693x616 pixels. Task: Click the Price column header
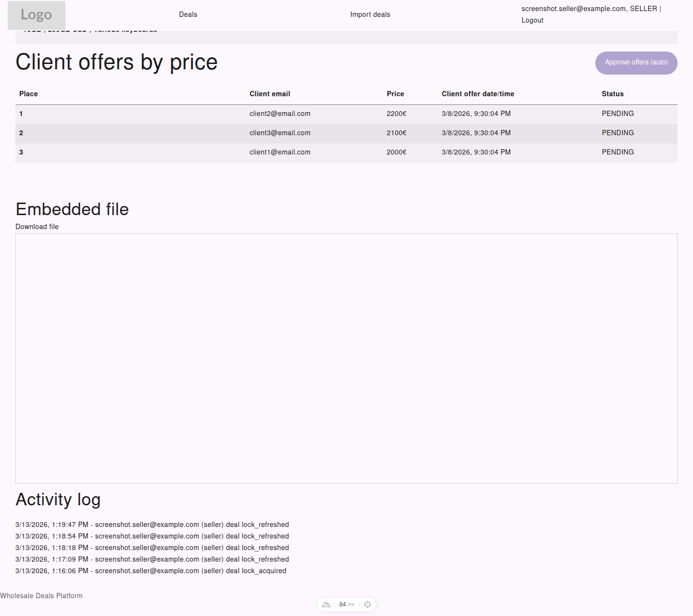[395, 94]
